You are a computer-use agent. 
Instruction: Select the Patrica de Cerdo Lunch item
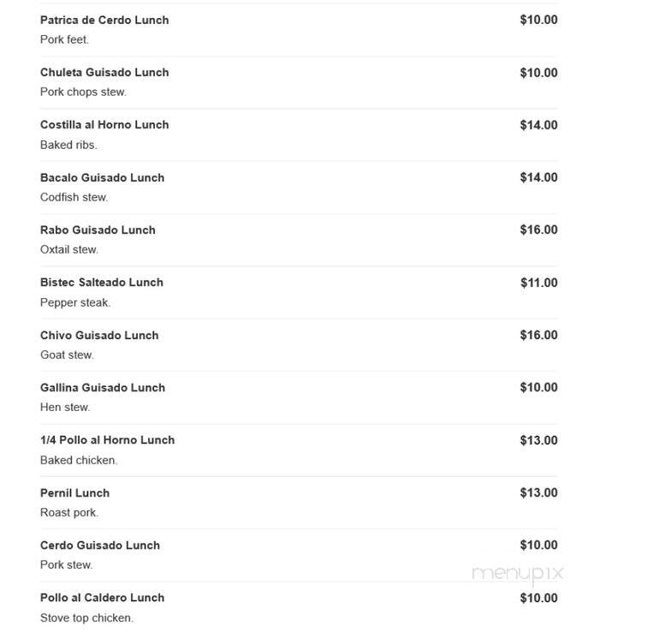tap(104, 21)
